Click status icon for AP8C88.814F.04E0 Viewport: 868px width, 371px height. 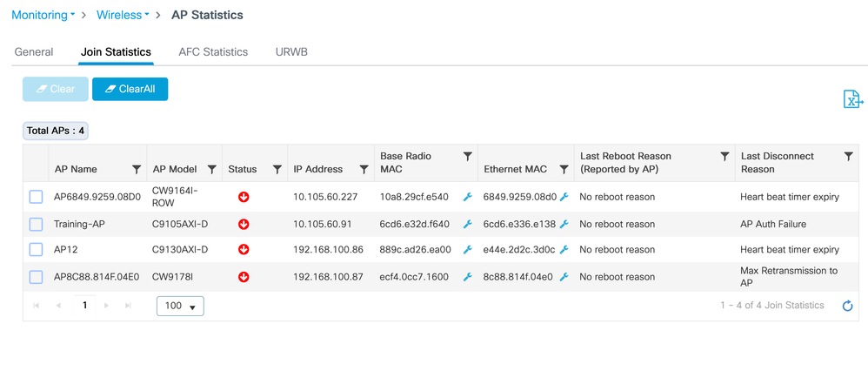(x=244, y=277)
